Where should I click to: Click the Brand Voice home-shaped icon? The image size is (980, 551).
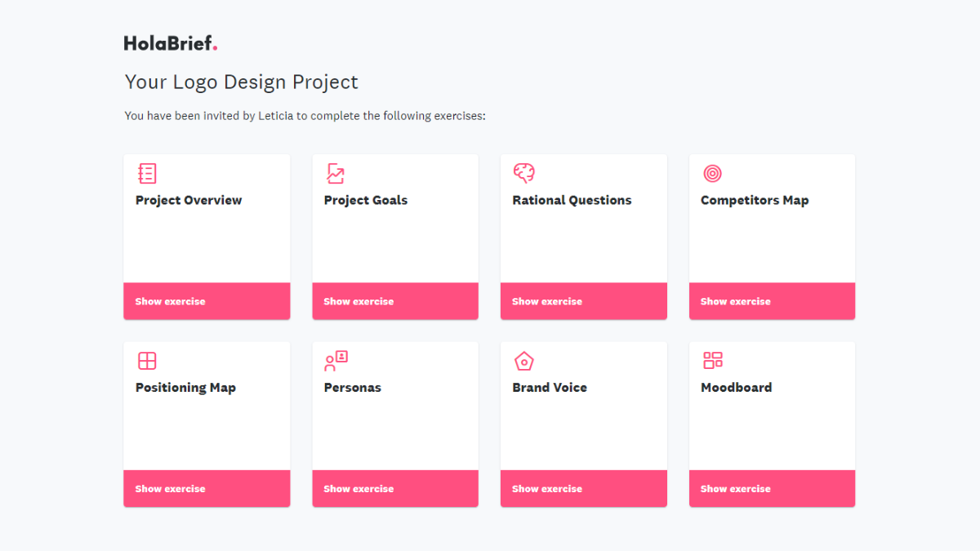(x=523, y=360)
